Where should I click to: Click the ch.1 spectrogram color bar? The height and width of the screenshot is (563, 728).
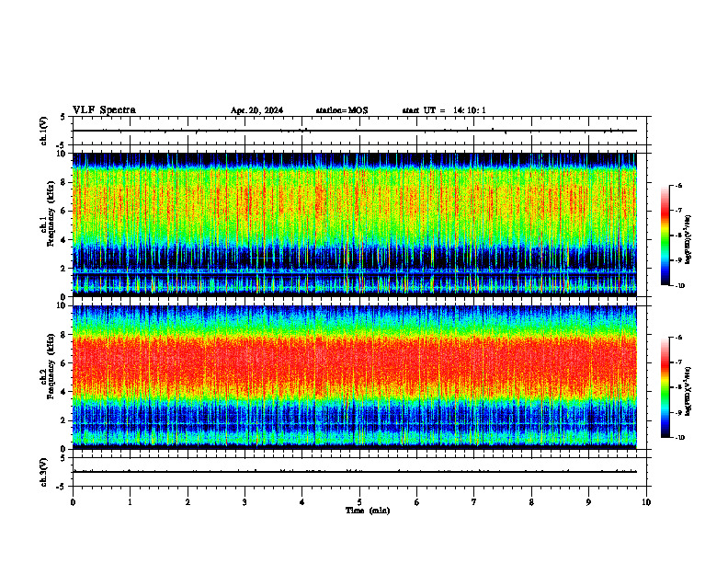[x=665, y=236]
